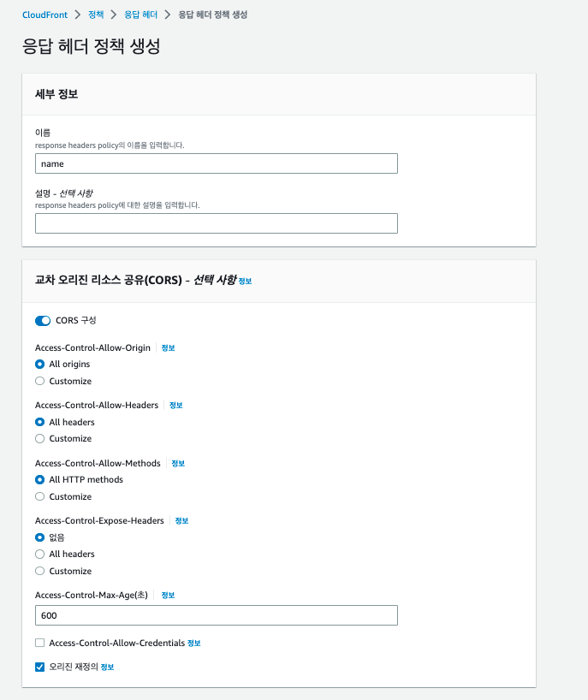Open 정보 link next to Access-Control-Allow-Headers
This screenshot has width=588, height=700.
[x=176, y=406]
